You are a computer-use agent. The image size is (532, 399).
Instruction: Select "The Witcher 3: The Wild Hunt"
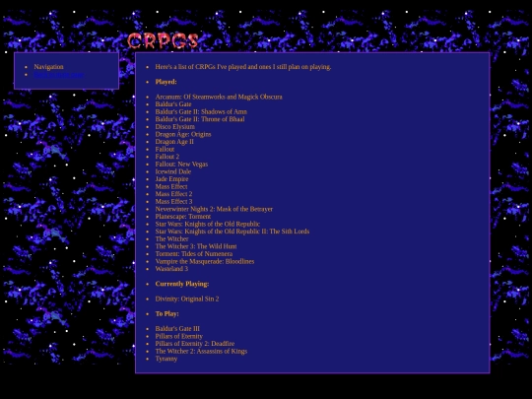pos(196,246)
